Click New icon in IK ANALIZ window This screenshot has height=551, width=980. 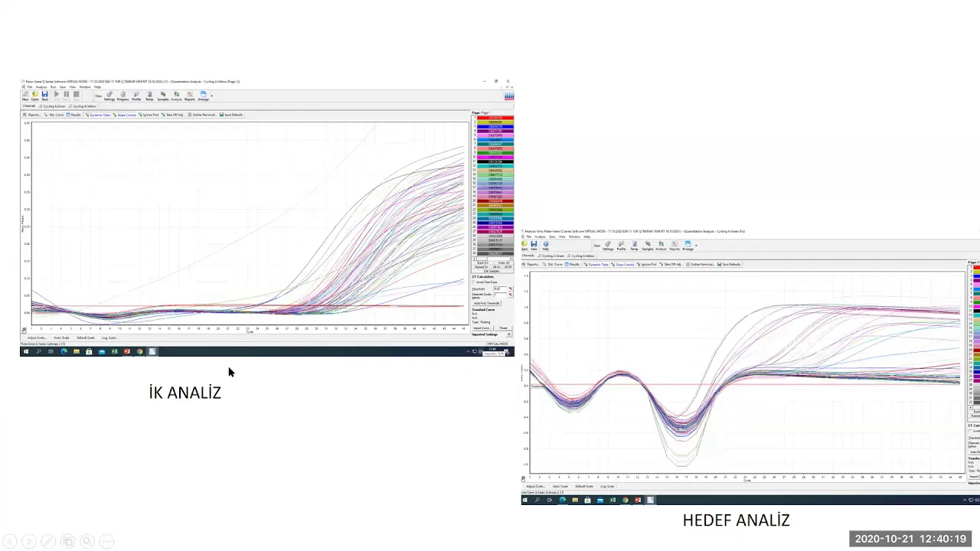click(25, 95)
